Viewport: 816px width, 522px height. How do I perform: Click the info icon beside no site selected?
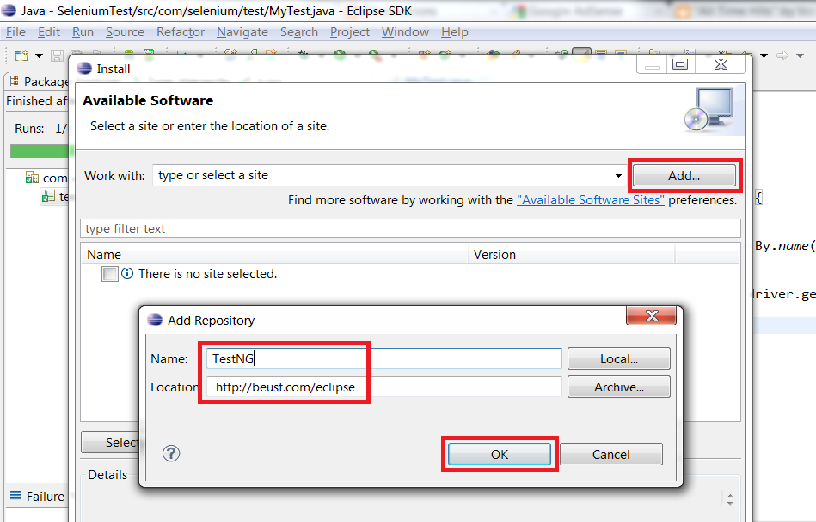[127, 273]
